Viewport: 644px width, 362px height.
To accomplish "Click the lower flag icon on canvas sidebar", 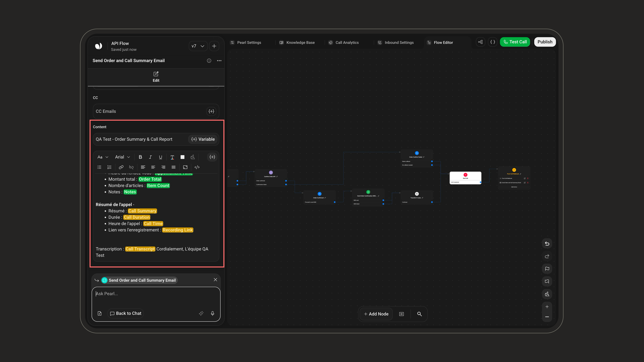I will tap(547, 282).
